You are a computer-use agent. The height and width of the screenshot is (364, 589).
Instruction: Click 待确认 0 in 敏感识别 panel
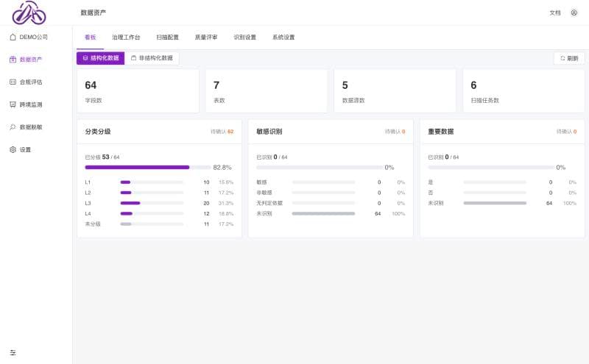(x=395, y=132)
